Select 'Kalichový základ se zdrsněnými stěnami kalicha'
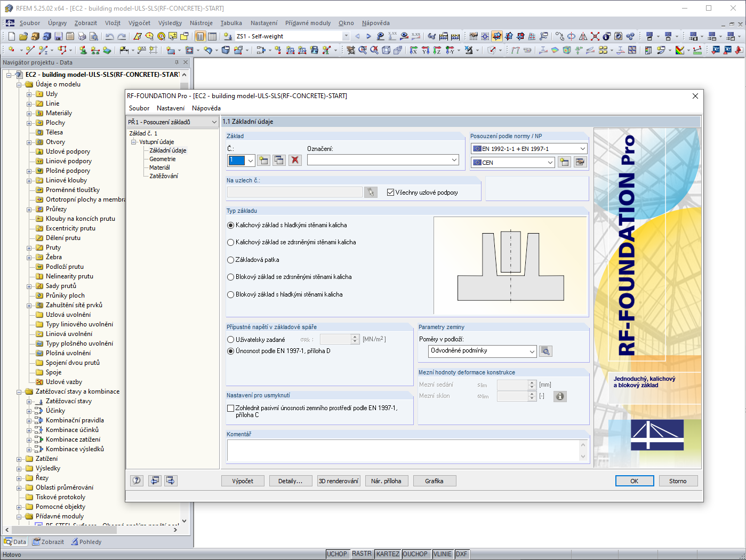The width and height of the screenshot is (746, 560). click(x=231, y=242)
